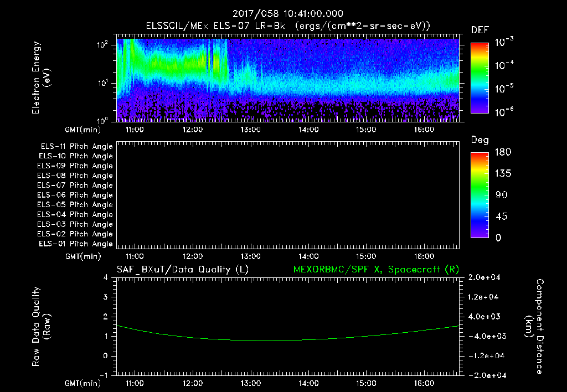Click the Deg color bar label
Screen dimensions: 567x392
point(480,140)
